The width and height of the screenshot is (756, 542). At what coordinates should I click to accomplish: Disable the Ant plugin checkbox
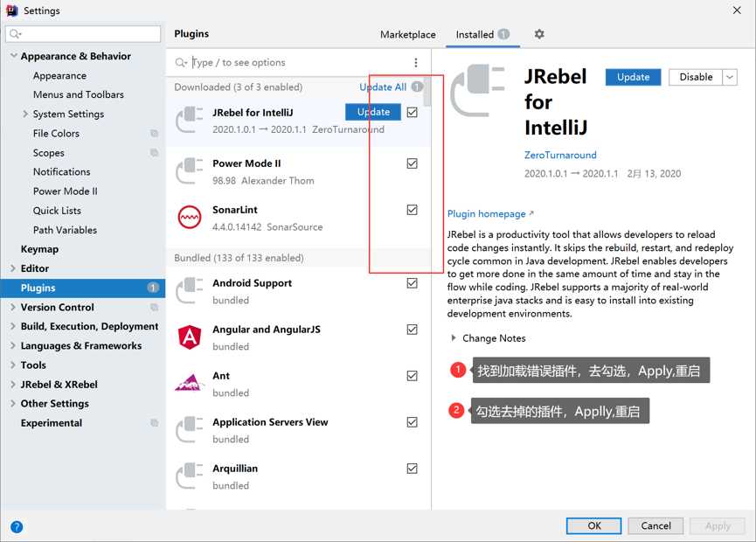413,376
